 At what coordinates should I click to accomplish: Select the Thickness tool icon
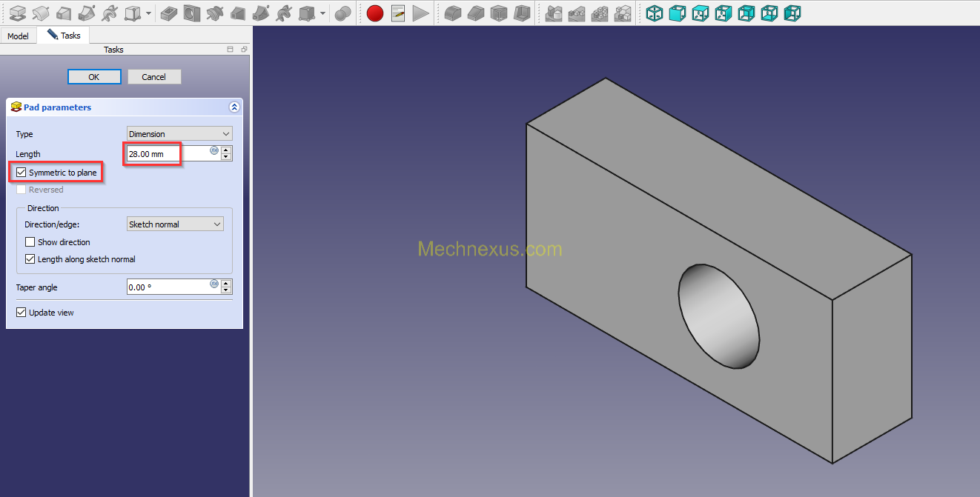522,13
